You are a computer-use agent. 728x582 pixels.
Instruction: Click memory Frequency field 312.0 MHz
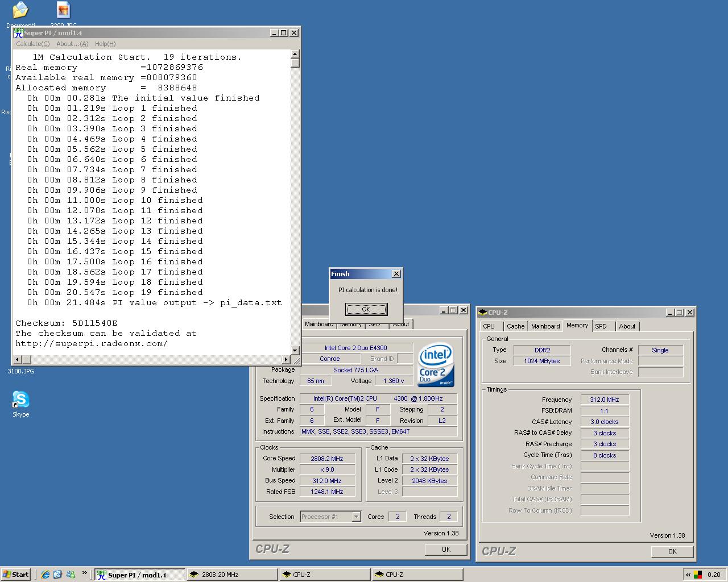pos(605,400)
